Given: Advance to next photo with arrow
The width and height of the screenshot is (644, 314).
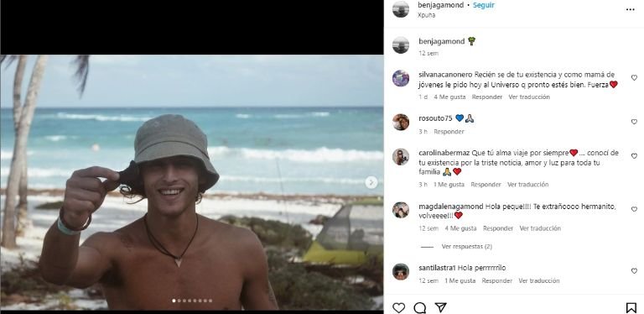Looking at the screenshot, I should (371, 182).
